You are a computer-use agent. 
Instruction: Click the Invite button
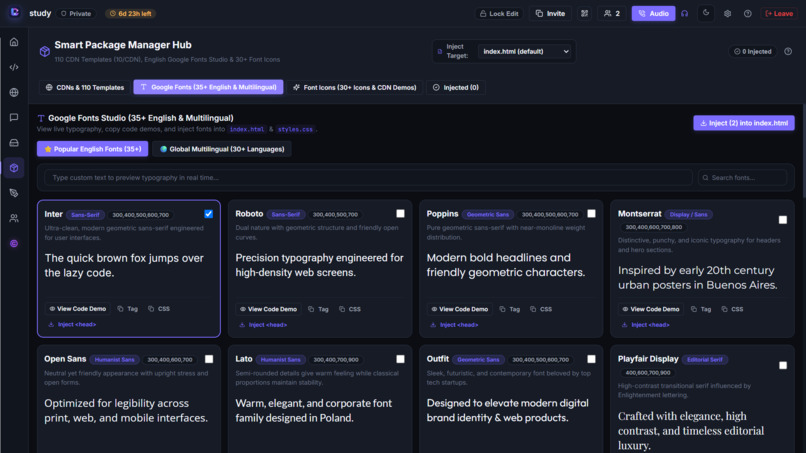coord(550,14)
